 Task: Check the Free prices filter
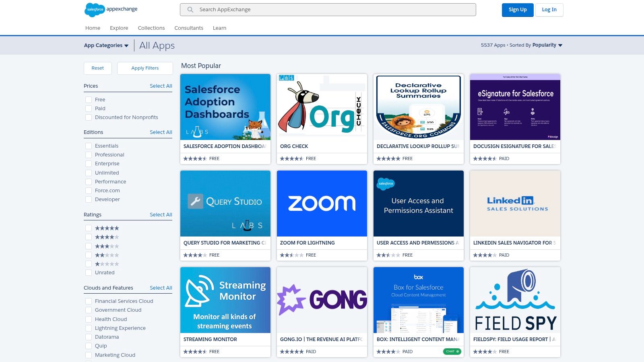point(89,99)
